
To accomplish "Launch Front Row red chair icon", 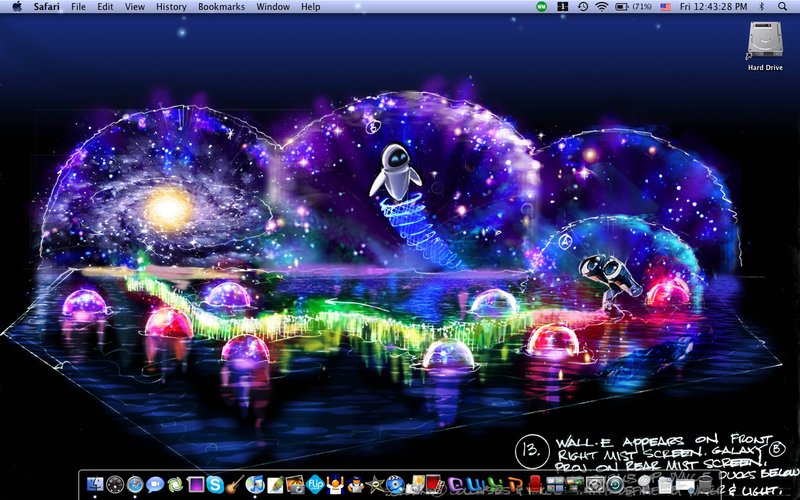I will tap(535, 484).
